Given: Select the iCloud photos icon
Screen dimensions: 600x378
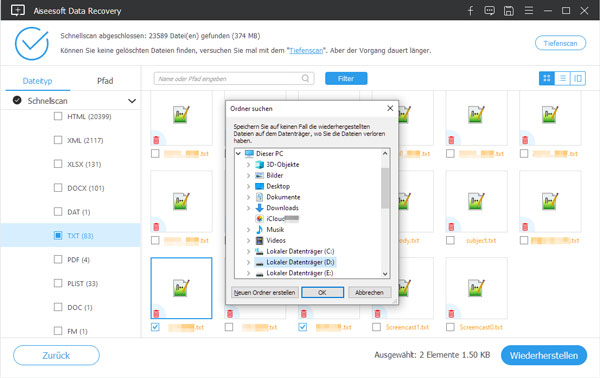Looking at the screenshot, I should click(259, 218).
